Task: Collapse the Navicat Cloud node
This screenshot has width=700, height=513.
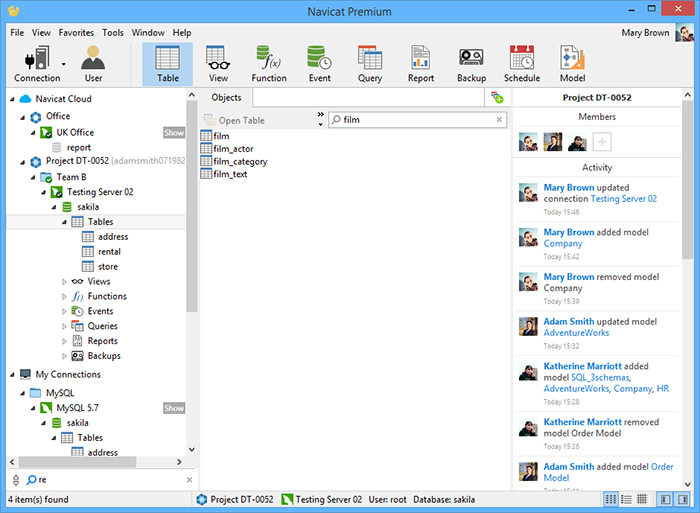Action: click(12, 99)
